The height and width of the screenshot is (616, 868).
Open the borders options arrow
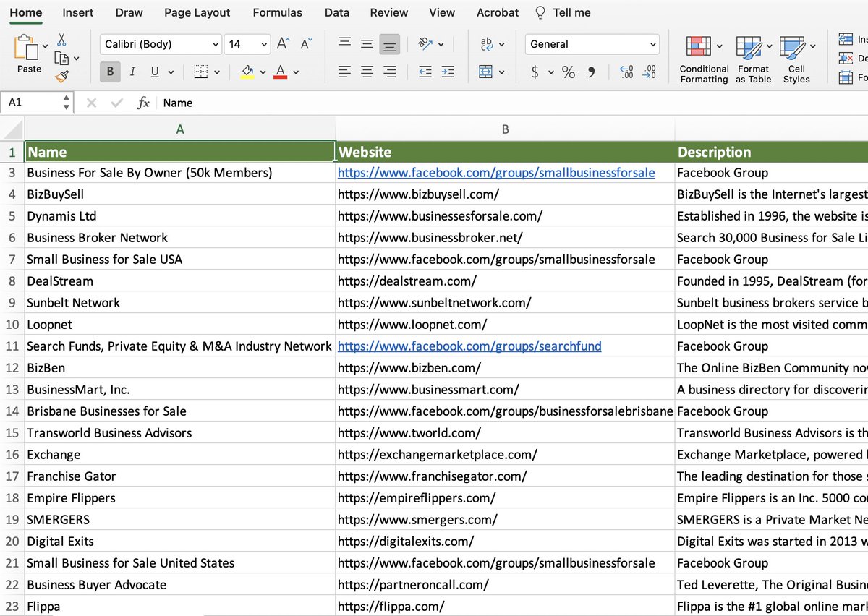coord(218,72)
